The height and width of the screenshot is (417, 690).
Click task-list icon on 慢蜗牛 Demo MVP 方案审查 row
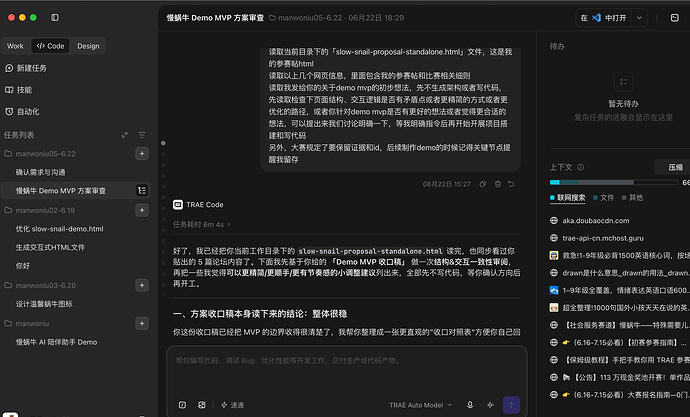coord(142,190)
